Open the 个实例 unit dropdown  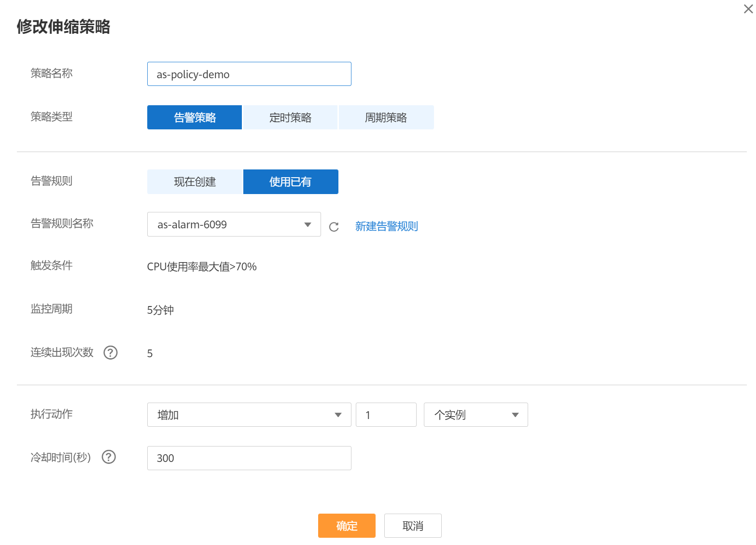click(476, 415)
